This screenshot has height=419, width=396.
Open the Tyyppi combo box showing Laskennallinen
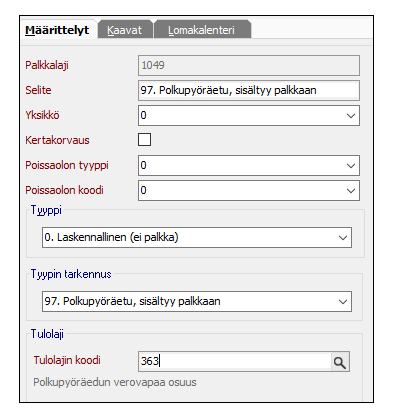click(197, 237)
